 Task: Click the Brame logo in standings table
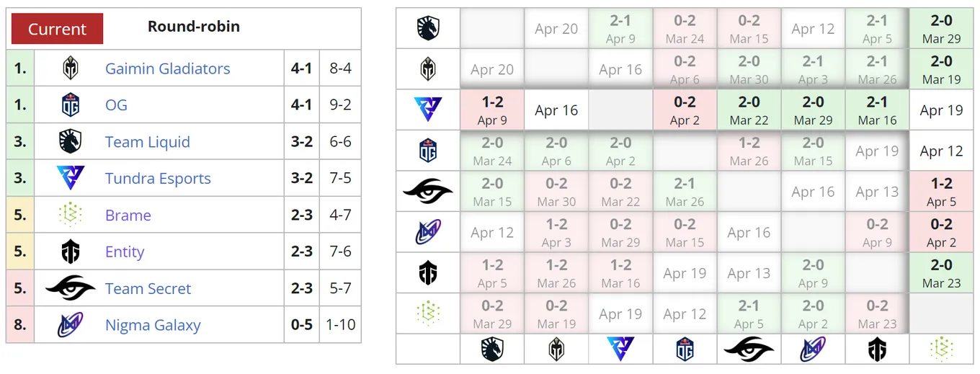click(x=70, y=215)
